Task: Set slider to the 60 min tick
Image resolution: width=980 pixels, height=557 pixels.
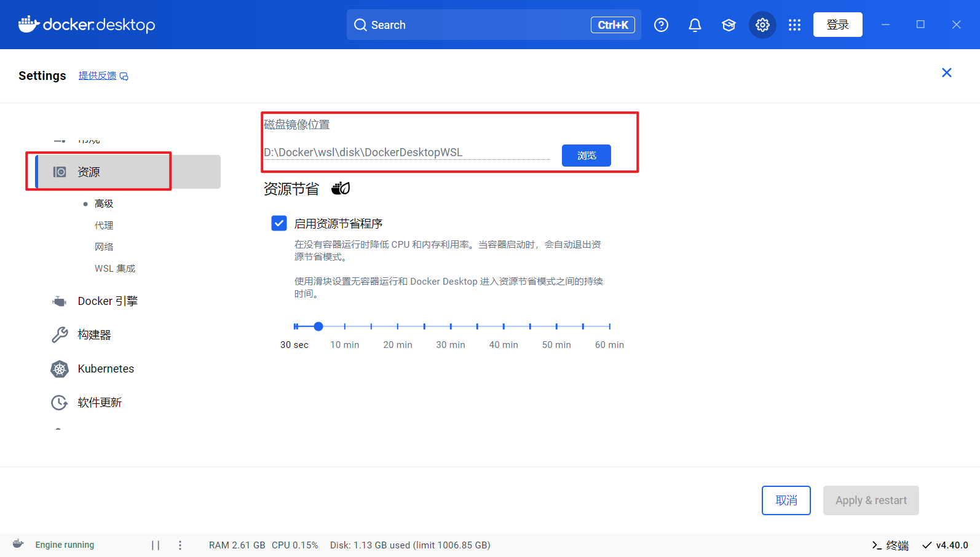Action: tap(609, 326)
